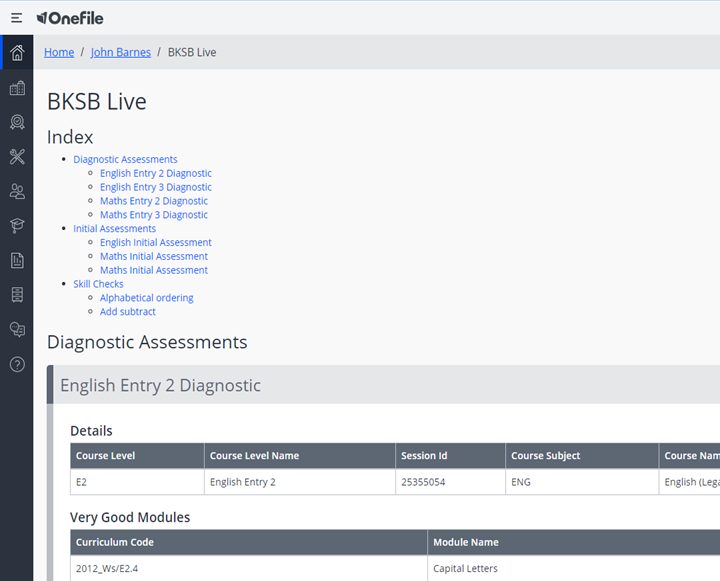The width and height of the screenshot is (720, 581).
Task: Select the E2 course level cell
Action: click(x=137, y=482)
